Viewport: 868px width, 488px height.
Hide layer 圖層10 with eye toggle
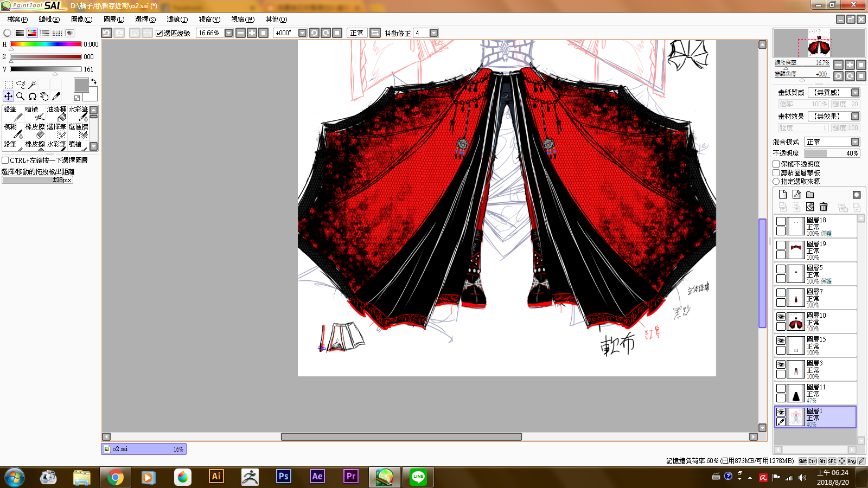click(x=781, y=317)
